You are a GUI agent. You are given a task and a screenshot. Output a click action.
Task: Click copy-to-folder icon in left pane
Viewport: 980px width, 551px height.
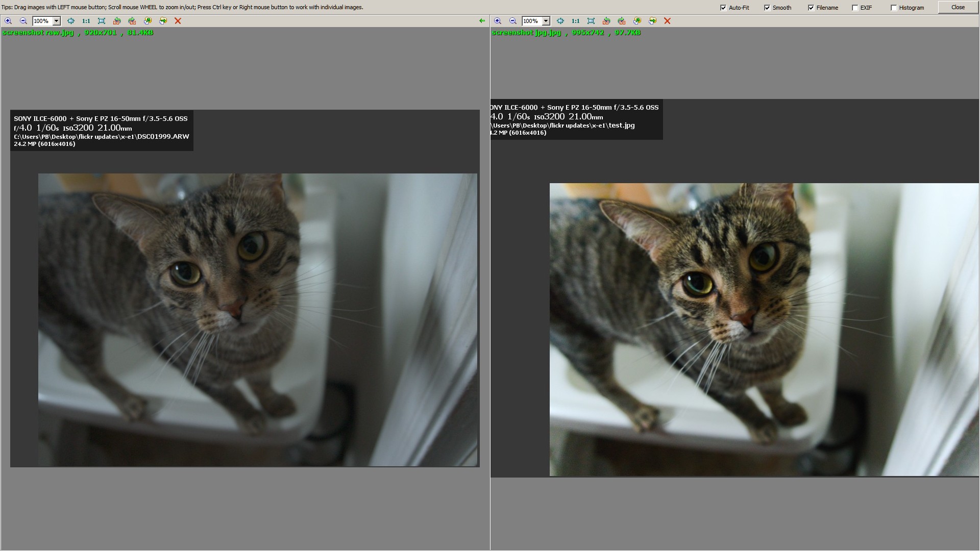(x=148, y=21)
